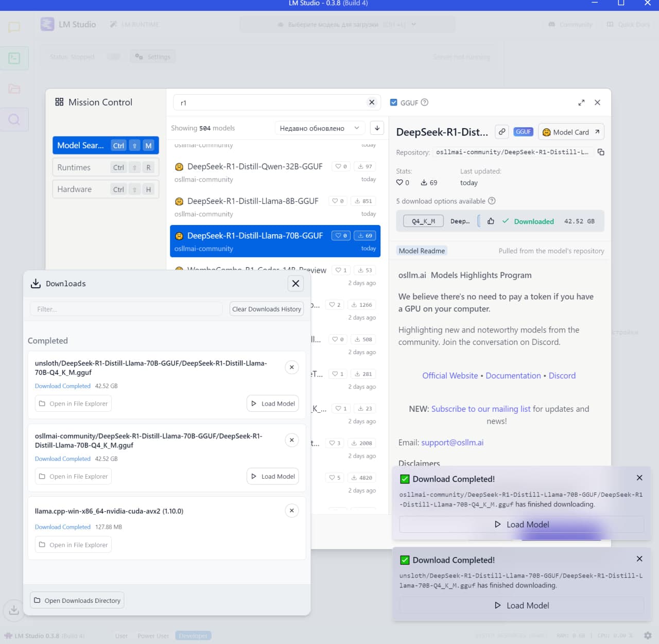The image size is (659, 644).
Task: Click the support@osllm.ai email link
Action: (453, 443)
